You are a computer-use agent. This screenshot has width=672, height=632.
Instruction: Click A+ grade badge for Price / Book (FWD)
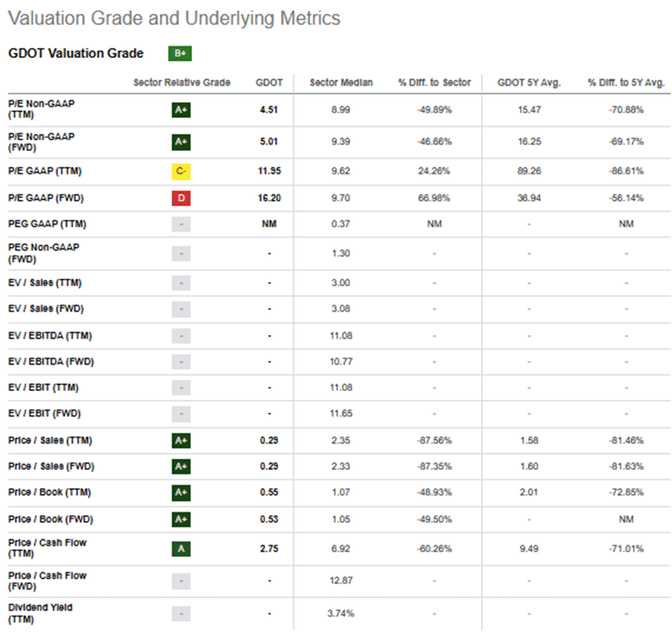pyautogui.click(x=182, y=520)
